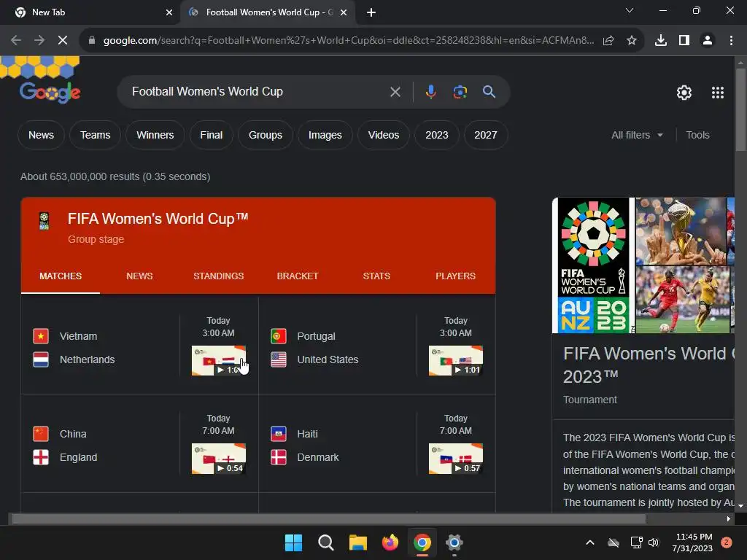Screen dimensions: 747x560
Task: View site information via the lock icon
Action: pyautogui.click(x=92, y=41)
